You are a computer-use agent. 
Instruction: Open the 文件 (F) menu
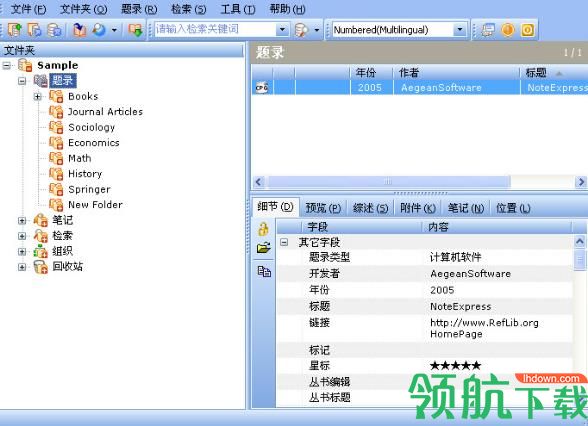coord(28,9)
